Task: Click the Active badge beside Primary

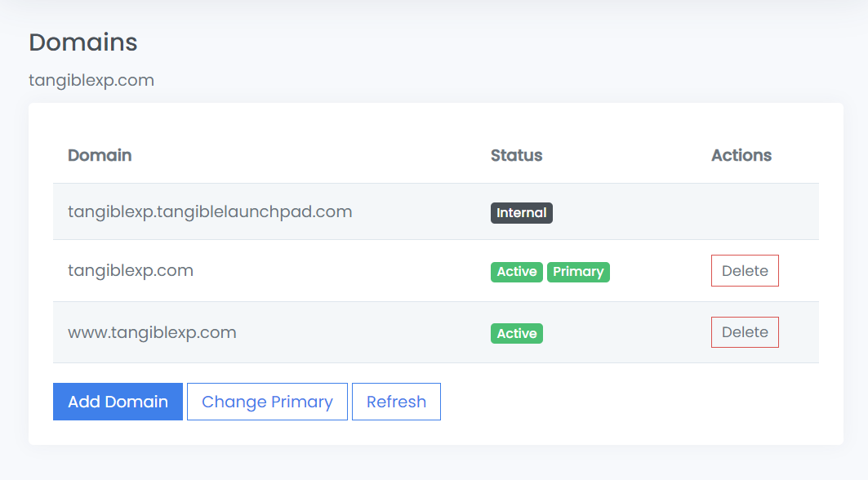Action: (x=517, y=272)
